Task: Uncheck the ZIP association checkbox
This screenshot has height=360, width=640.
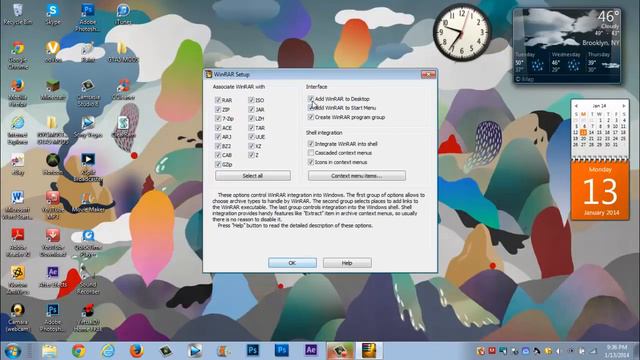Action: pyautogui.click(x=218, y=109)
